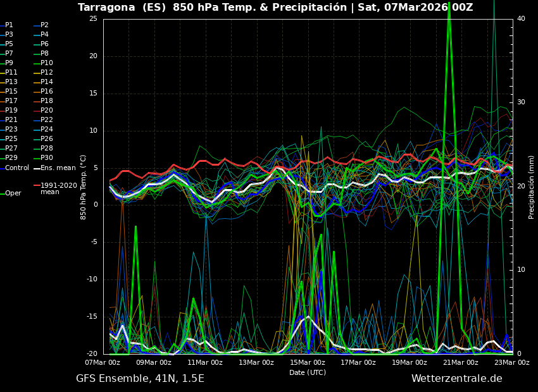Click the Wetterzentrale.de credit text
The width and height of the screenshot is (538, 392).
[x=457, y=379]
